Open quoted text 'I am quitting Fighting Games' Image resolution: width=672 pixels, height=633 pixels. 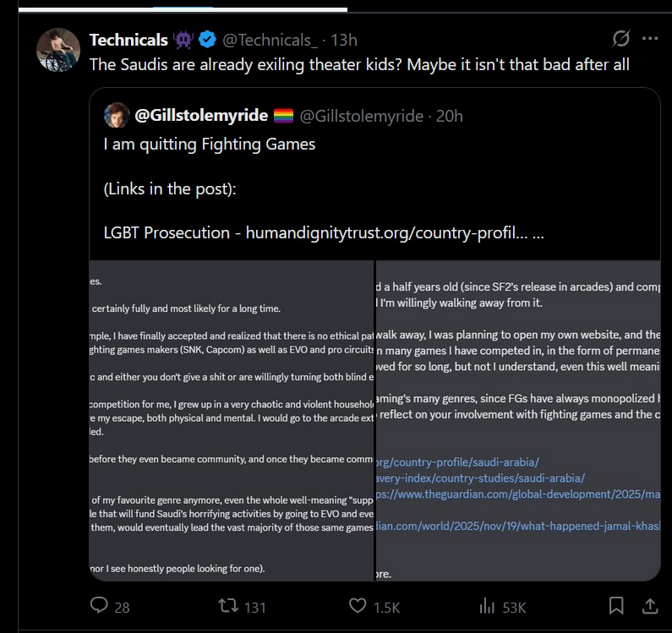pyautogui.click(x=209, y=145)
